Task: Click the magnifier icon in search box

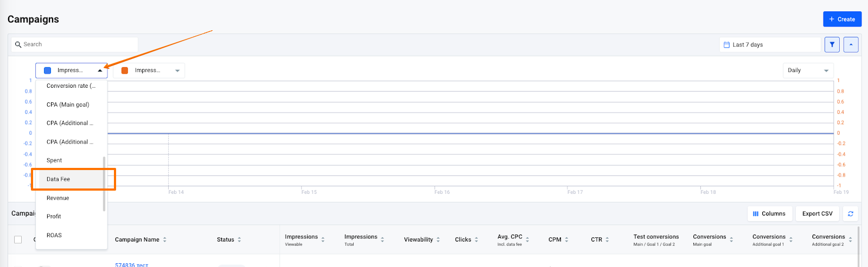Action: pos(18,44)
